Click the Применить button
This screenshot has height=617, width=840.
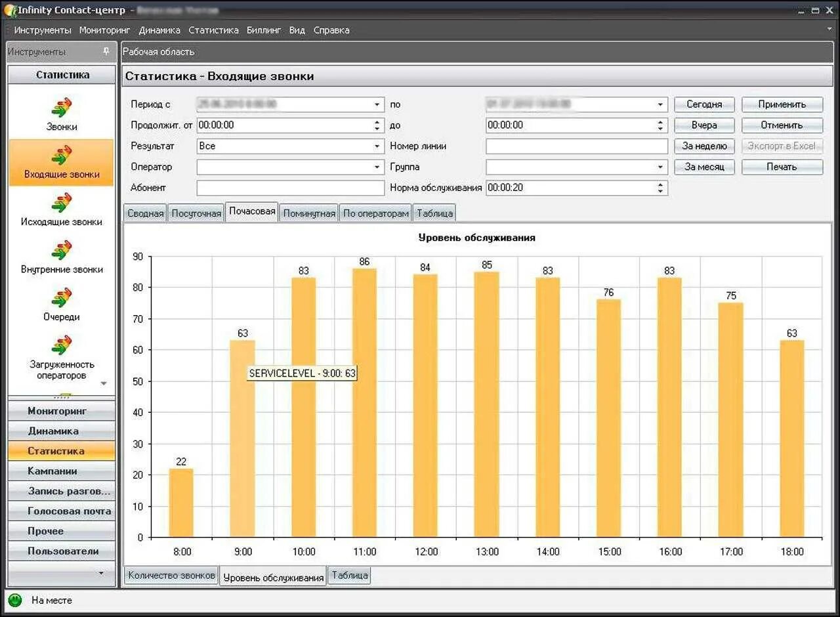click(x=782, y=104)
